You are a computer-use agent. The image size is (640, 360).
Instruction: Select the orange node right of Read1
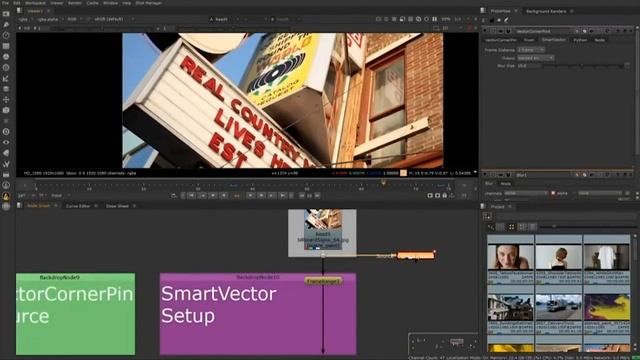click(416, 256)
